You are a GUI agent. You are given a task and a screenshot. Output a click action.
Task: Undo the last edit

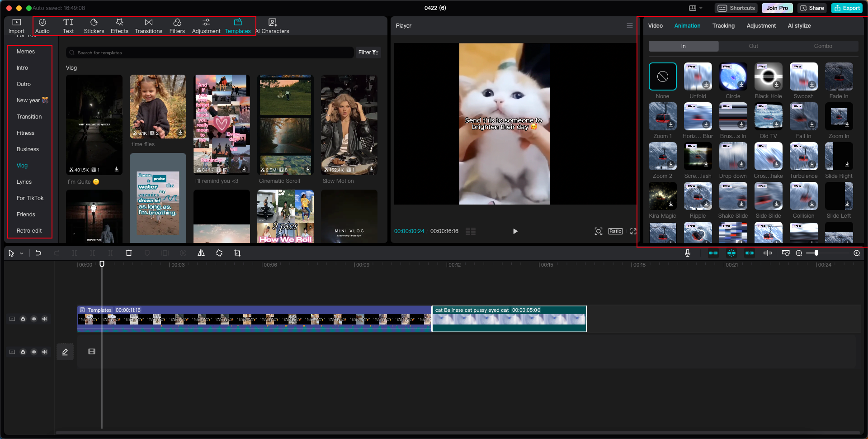pos(38,253)
